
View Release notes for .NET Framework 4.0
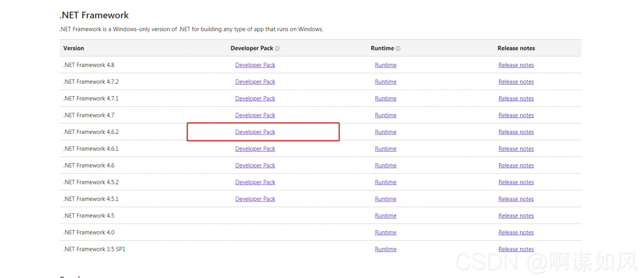pos(516,232)
